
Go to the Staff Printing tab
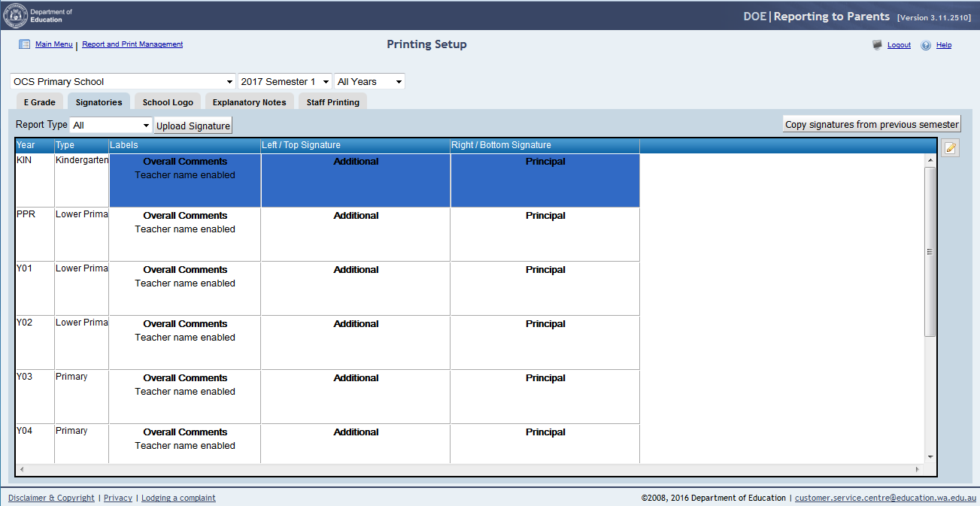click(332, 102)
